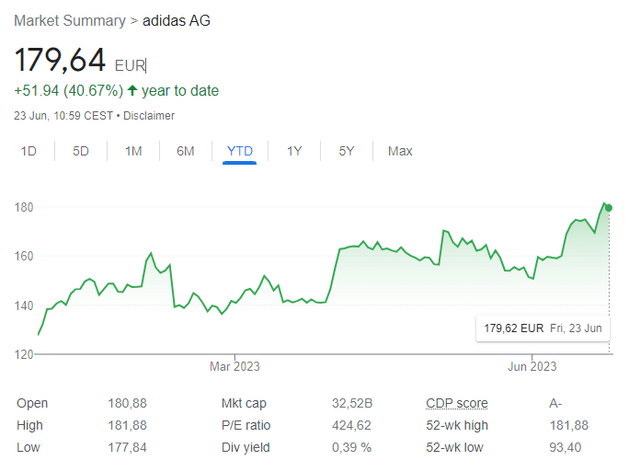Show the 5Y price history

[347, 151]
